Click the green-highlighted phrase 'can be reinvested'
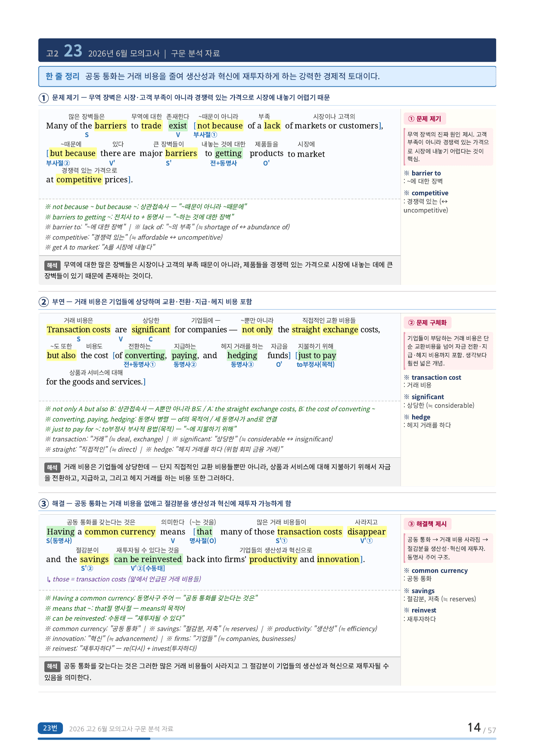 [148, 559]
